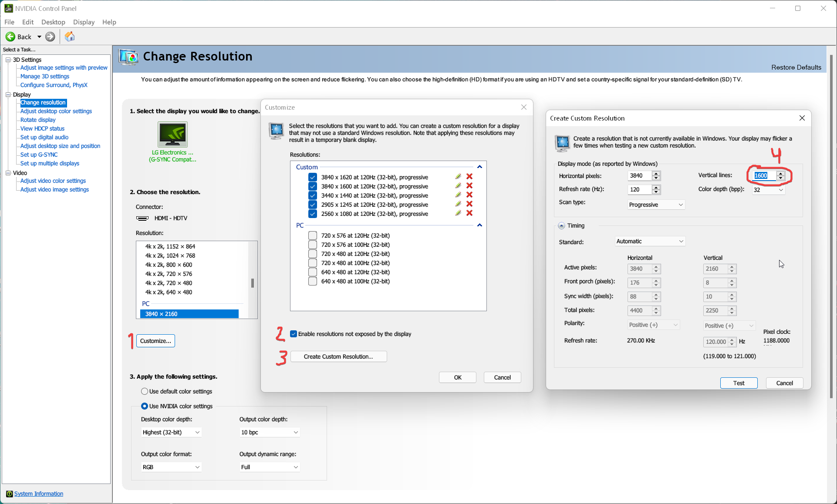Viewport: 837px width, 504px height.
Task: Open the Edit menu
Action: coord(28,22)
